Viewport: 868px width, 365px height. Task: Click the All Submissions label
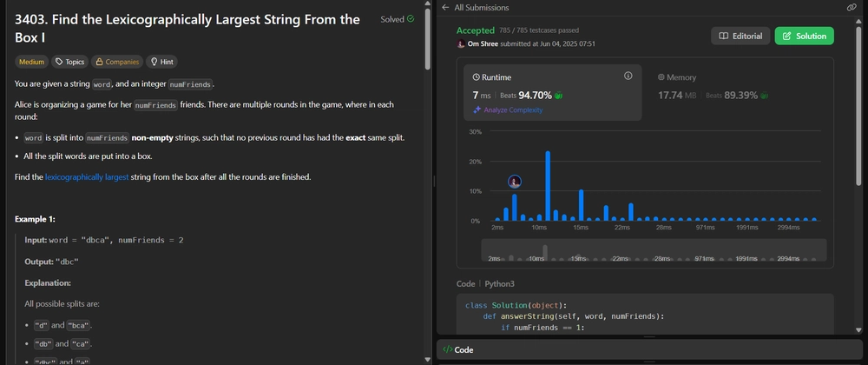click(x=481, y=8)
